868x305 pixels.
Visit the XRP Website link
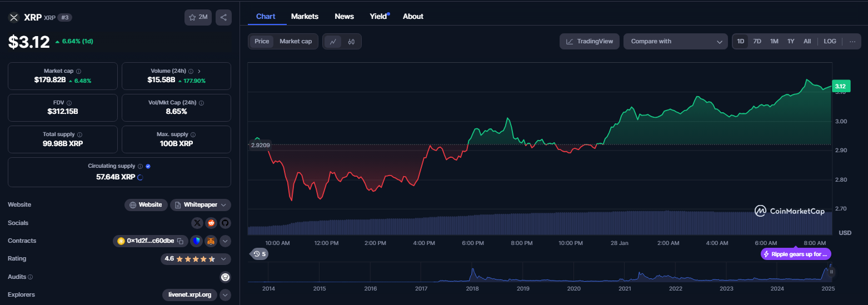pyautogui.click(x=146, y=204)
